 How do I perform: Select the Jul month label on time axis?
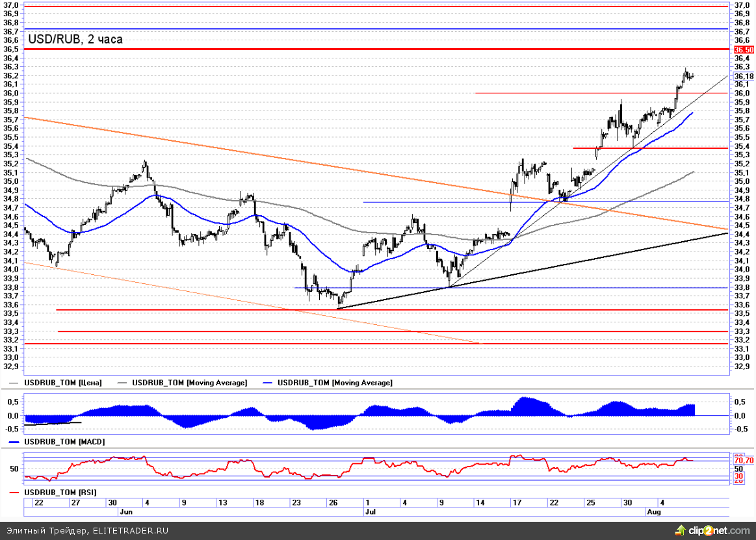(x=370, y=511)
